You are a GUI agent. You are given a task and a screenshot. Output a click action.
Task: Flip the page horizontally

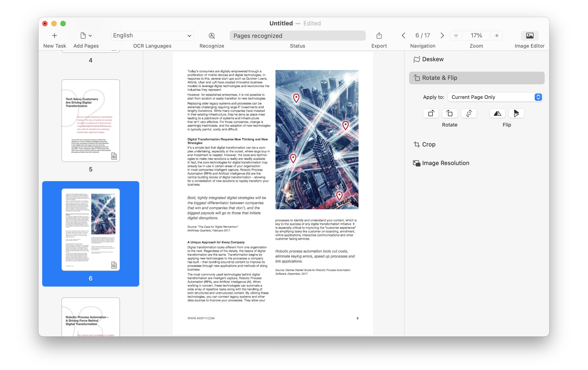point(497,113)
